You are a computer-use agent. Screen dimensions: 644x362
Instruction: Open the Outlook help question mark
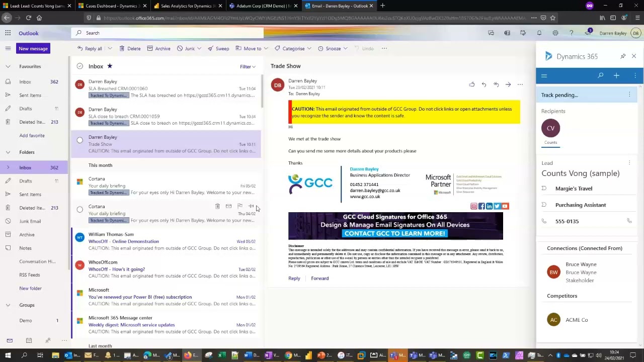point(571,33)
